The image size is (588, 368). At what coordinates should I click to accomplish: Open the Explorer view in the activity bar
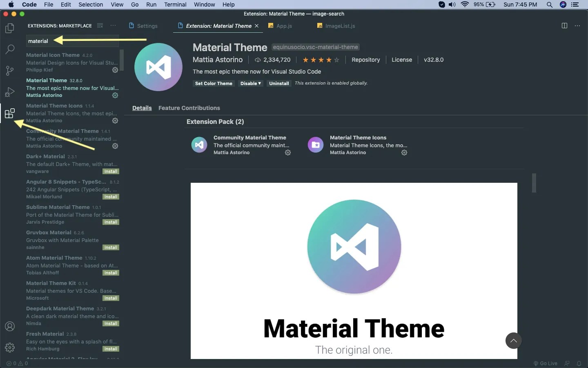[x=9, y=28]
